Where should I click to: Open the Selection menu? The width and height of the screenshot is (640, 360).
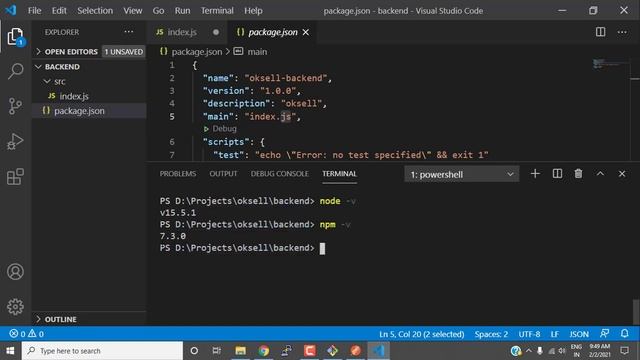coord(95,11)
